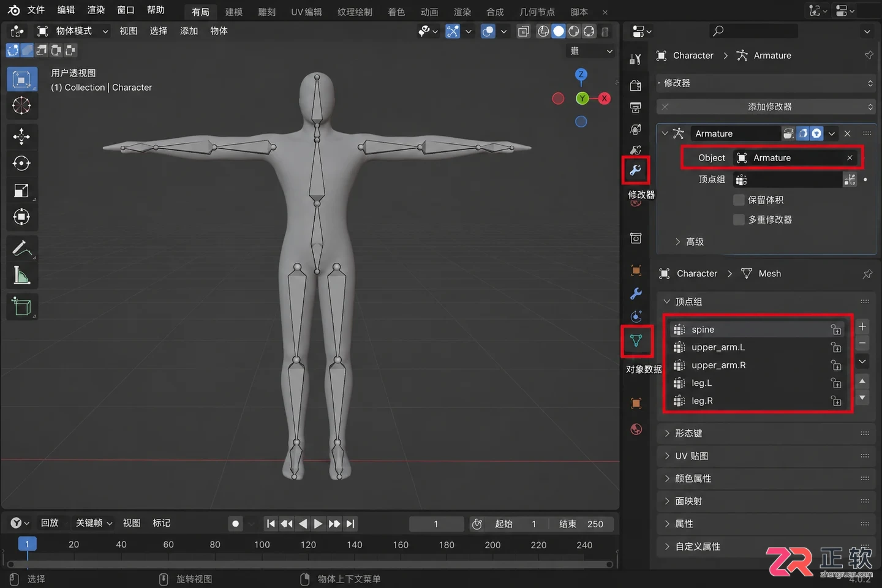
Task: Toggle auto keying record button
Action: [x=235, y=524]
